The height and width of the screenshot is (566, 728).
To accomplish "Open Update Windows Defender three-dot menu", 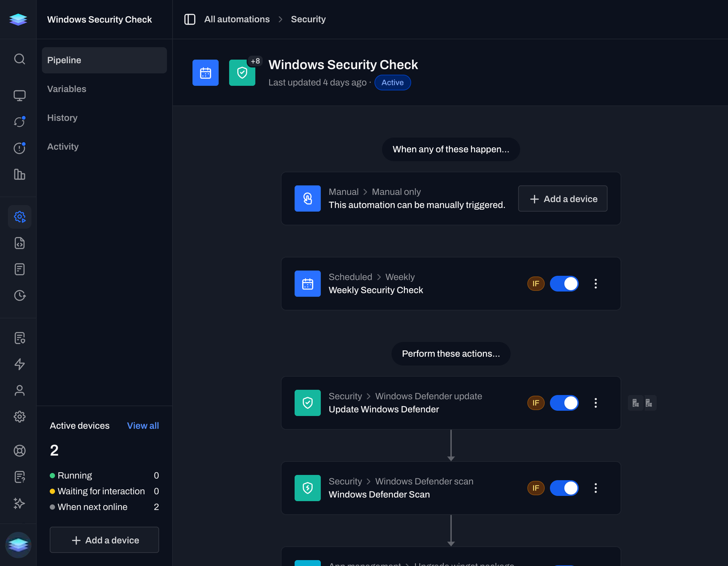I will pyautogui.click(x=595, y=403).
